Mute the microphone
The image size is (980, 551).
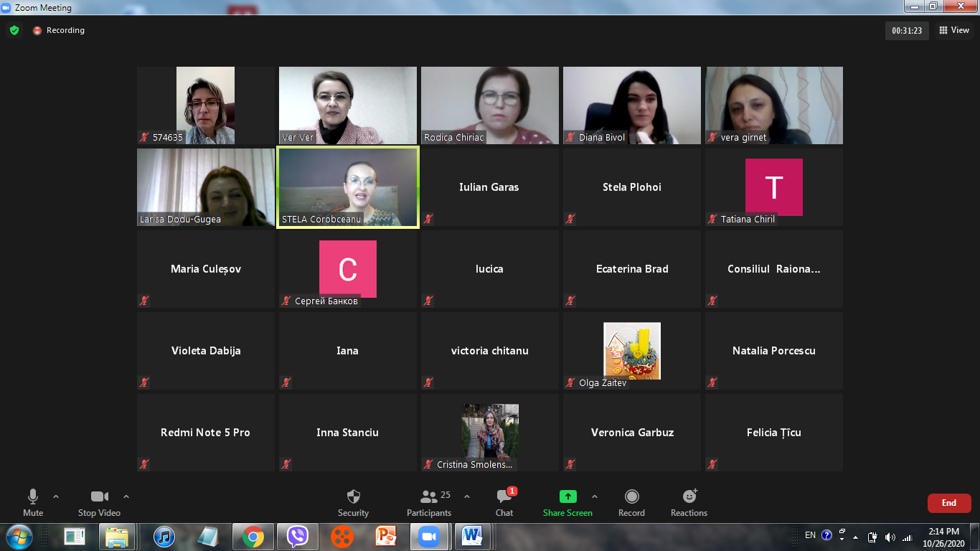click(x=33, y=497)
